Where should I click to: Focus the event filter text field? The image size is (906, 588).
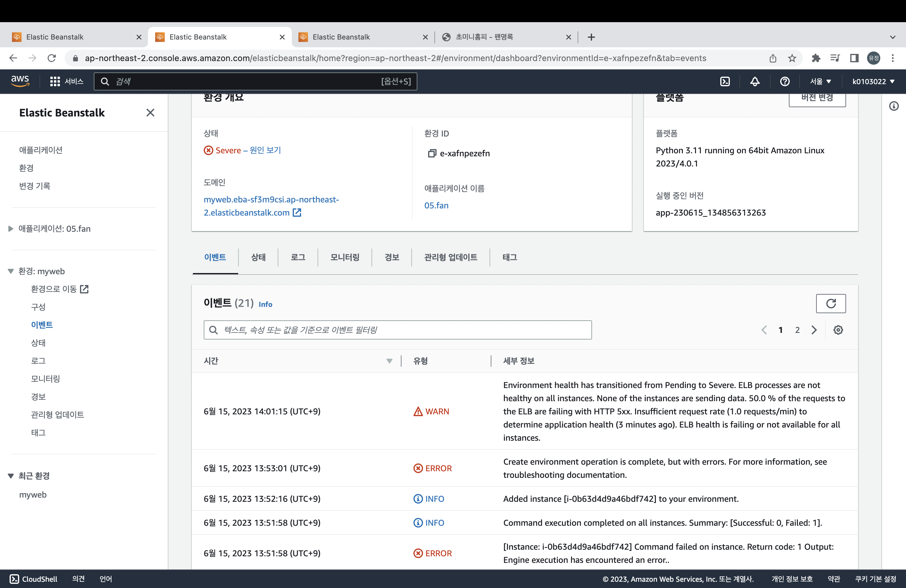pos(397,330)
